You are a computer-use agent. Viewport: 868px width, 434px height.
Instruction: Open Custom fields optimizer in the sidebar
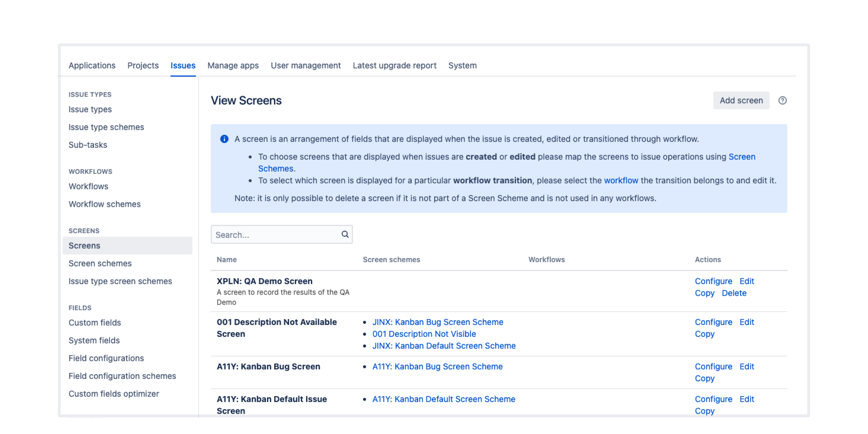point(114,394)
